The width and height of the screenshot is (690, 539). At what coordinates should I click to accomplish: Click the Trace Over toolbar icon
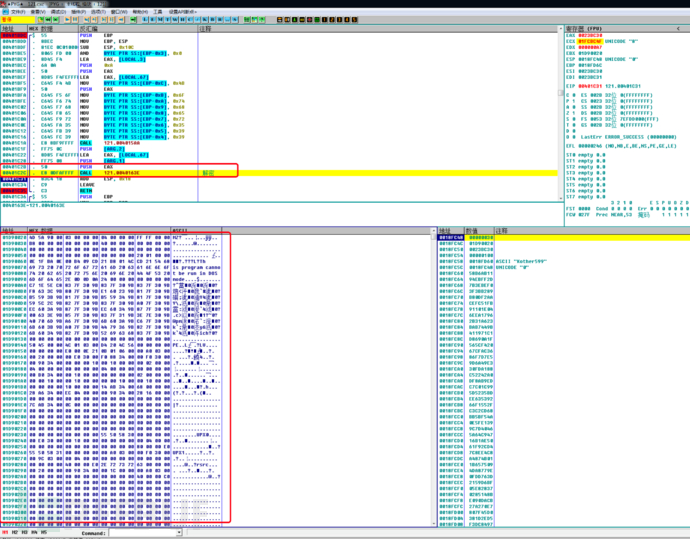111,19
